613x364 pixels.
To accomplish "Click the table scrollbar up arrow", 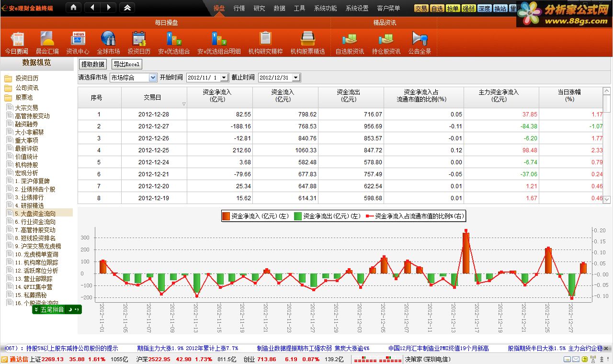I will [x=607, y=91].
